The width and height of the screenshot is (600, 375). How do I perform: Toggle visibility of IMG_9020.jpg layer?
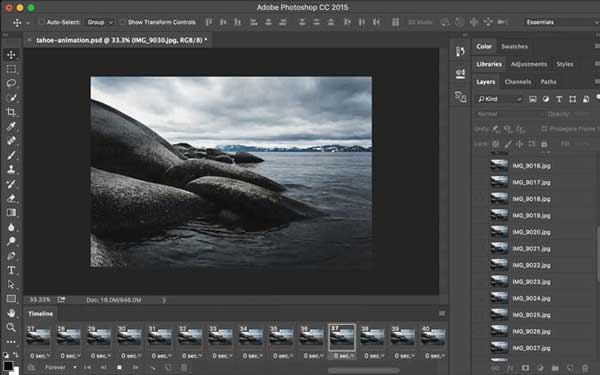pos(481,232)
